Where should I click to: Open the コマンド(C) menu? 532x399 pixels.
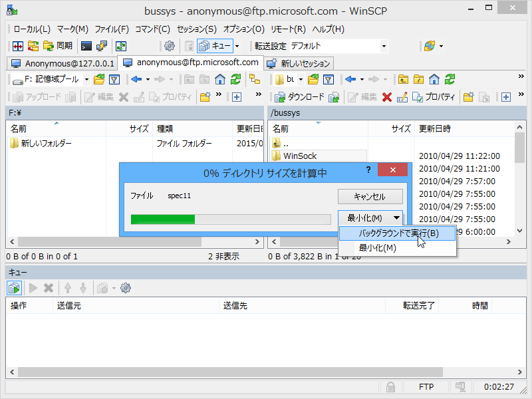[153, 29]
